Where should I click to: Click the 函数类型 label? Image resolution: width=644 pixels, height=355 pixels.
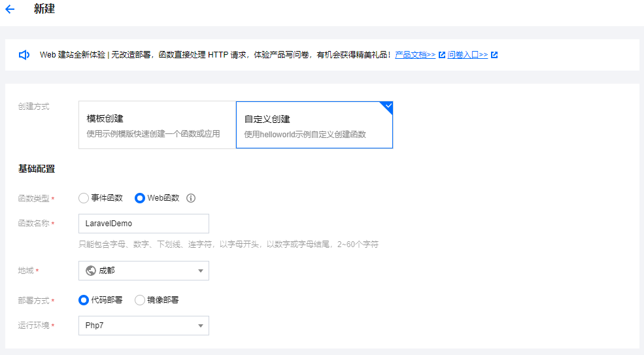click(34, 199)
